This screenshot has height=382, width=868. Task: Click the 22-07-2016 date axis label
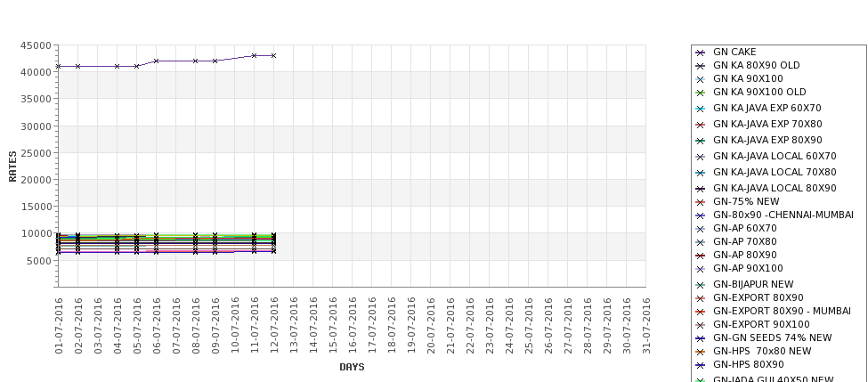[x=470, y=326]
